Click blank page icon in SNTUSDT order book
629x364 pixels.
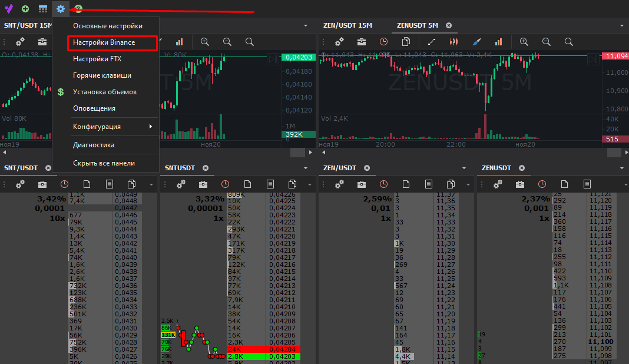[x=247, y=184]
